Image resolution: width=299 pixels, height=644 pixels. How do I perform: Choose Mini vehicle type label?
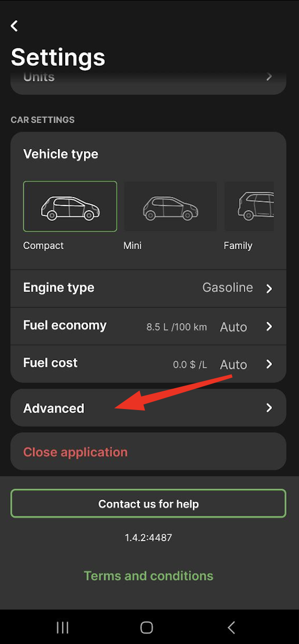point(132,245)
